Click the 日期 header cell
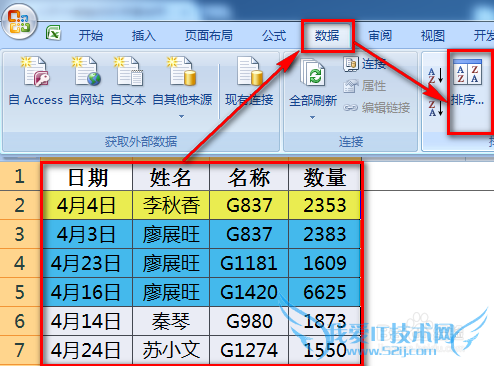494x366 pixels. pyautogui.click(x=87, y=177)
